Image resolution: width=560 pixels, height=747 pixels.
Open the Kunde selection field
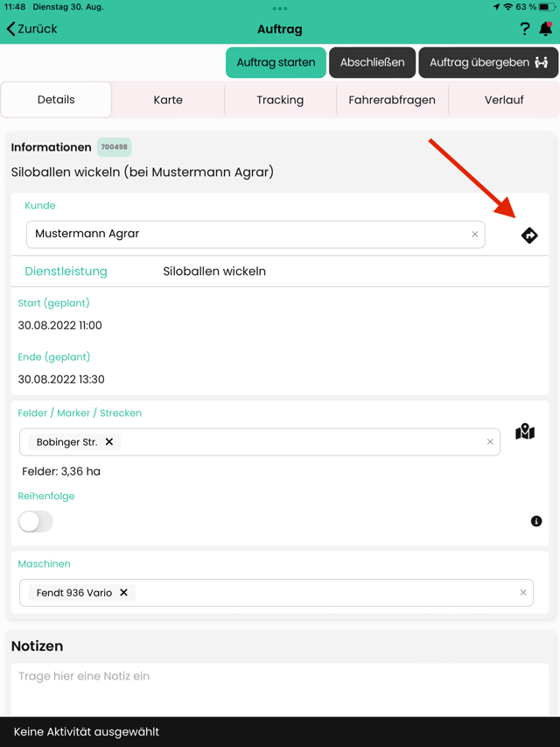point(255,235)
